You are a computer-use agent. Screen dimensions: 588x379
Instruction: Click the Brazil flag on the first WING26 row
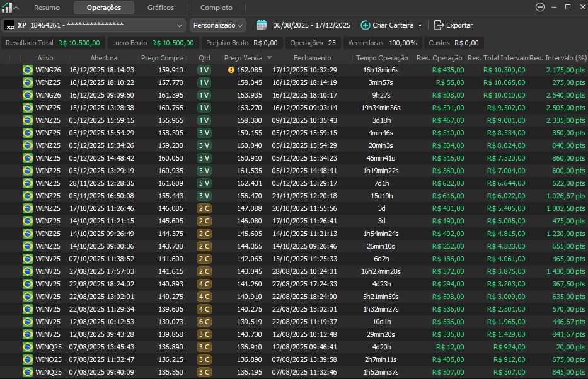tap(27, 70)
